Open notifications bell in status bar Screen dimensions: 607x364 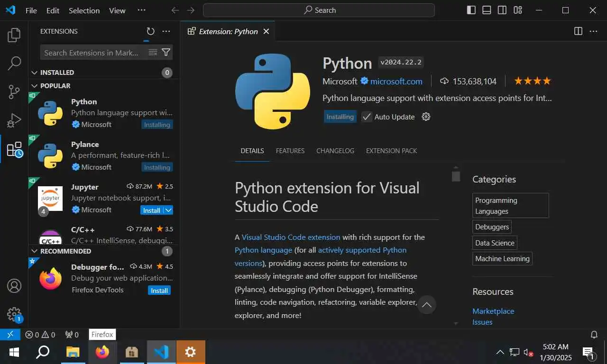594,335
